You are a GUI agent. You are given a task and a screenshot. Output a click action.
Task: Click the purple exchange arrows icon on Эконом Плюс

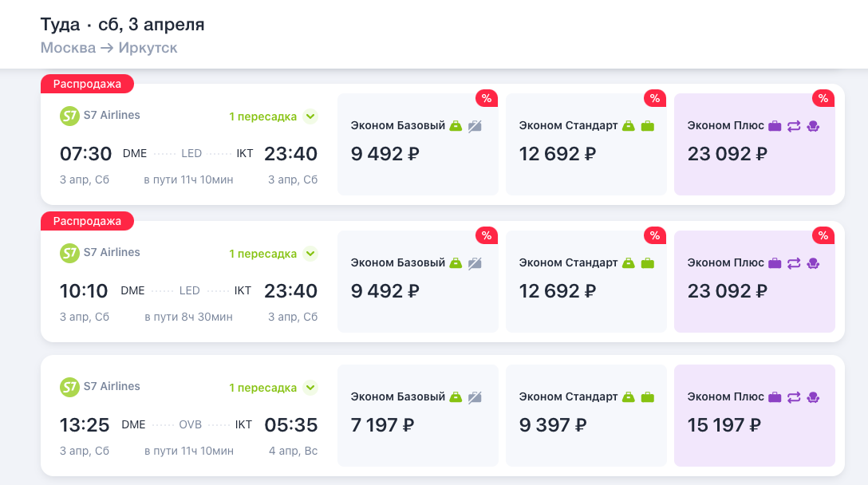(x=795, y=125)
